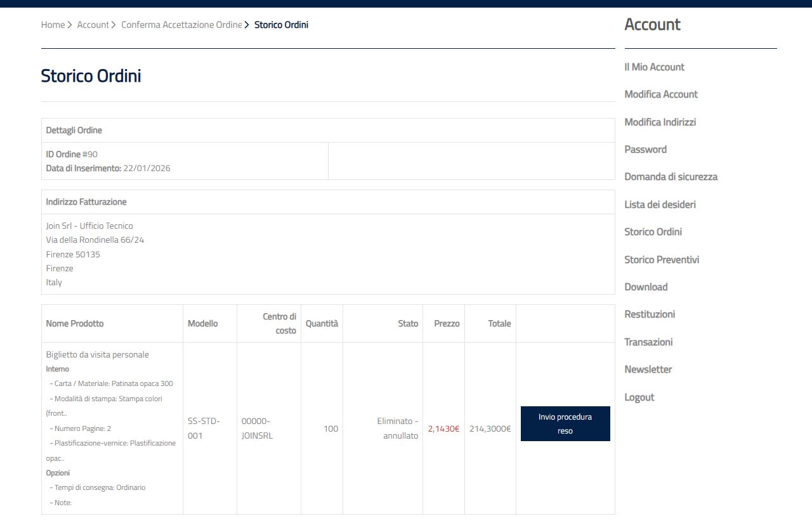Image resolution: width=812 pixels, height=521 pixels.
Task: Click Via della Rondinella 66/24 address line
Action: 95,240
